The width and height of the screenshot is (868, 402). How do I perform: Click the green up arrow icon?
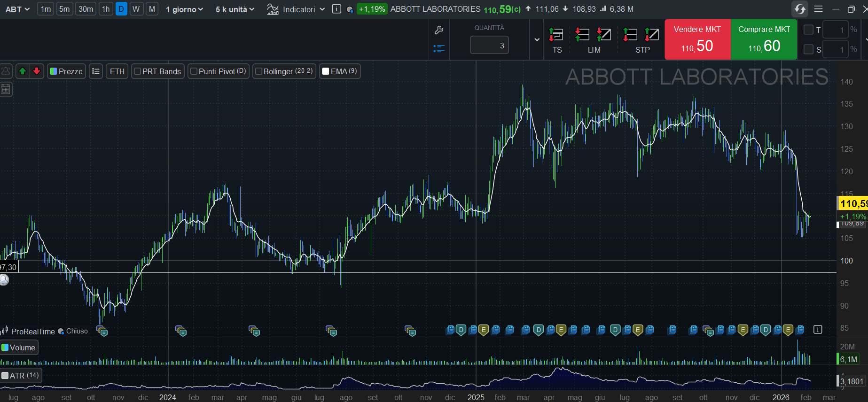(x=22, y=71)
